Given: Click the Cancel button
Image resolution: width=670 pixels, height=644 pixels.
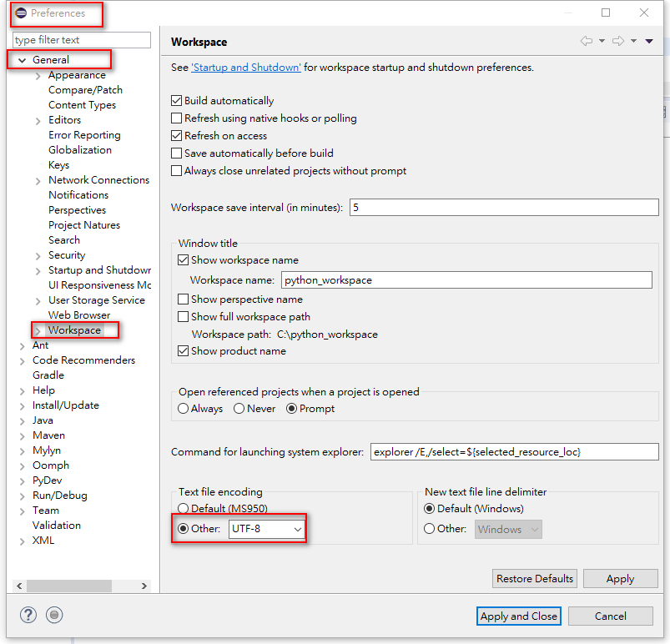Looking at the screenshot, I should coord(611,616).
